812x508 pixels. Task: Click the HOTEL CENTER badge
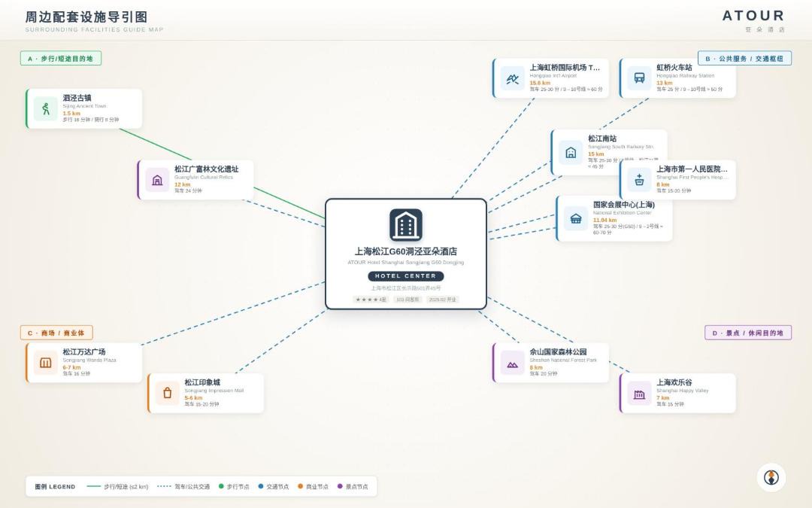point(406,276)
